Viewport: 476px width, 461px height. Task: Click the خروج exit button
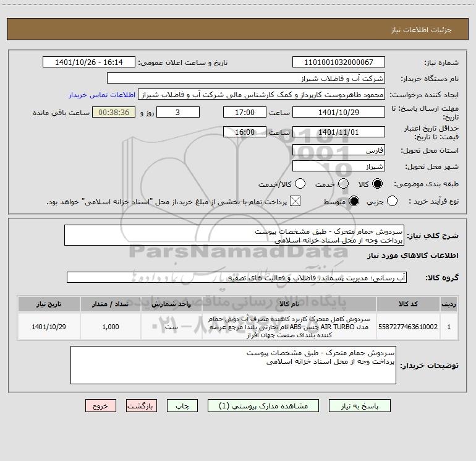101,406
